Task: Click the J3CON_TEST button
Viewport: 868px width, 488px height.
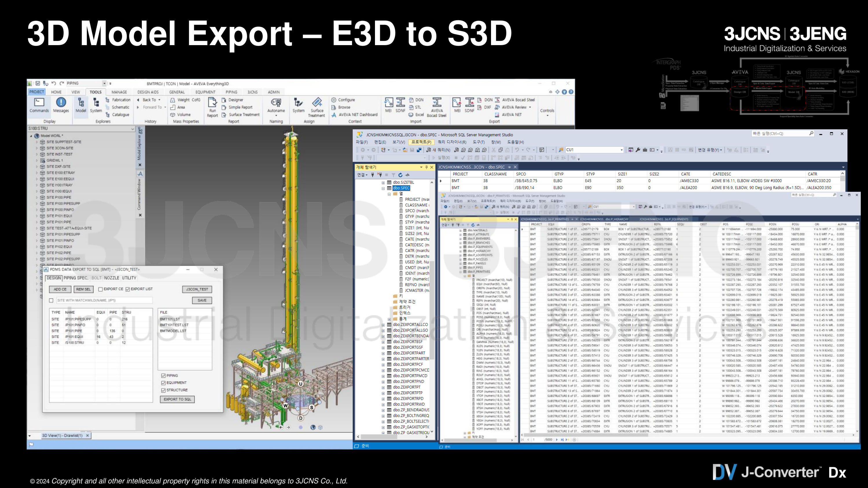Action: pyautogui.click(x=197, y=289)
